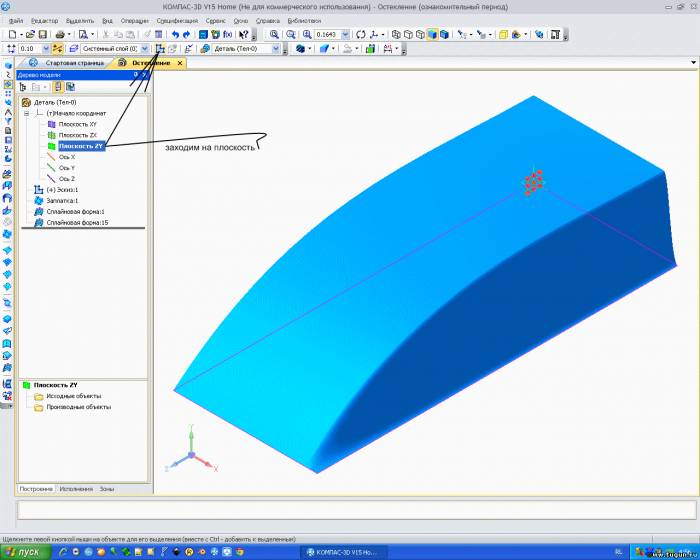Save the document with floppy disk icon
The height and width of the screenshot is (560, 700).
point(42,34)
